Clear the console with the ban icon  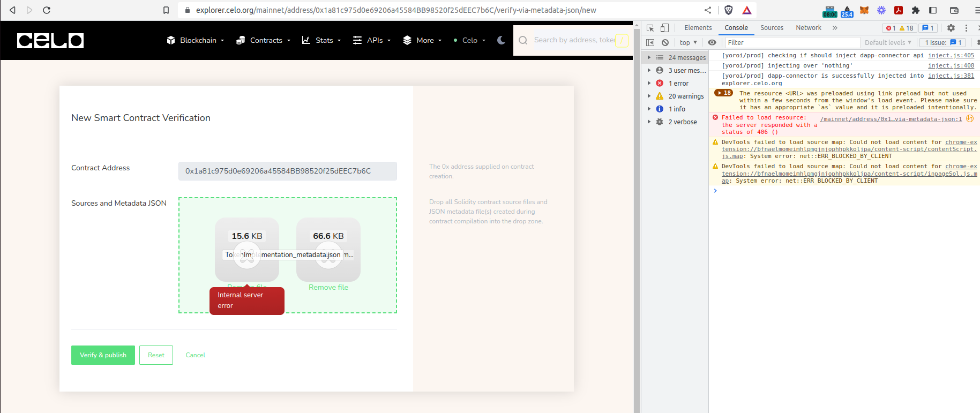coord(665,42)
